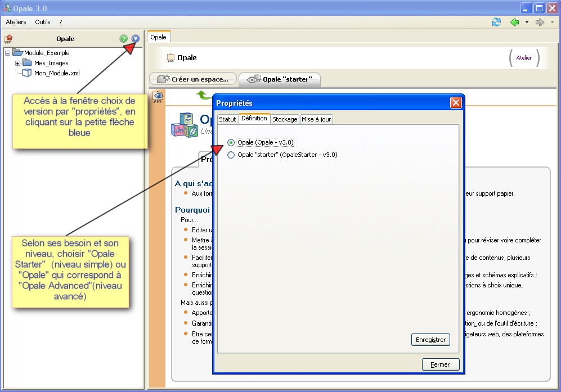
Task: Open the back arrow history dropdown
Action: 527,22
